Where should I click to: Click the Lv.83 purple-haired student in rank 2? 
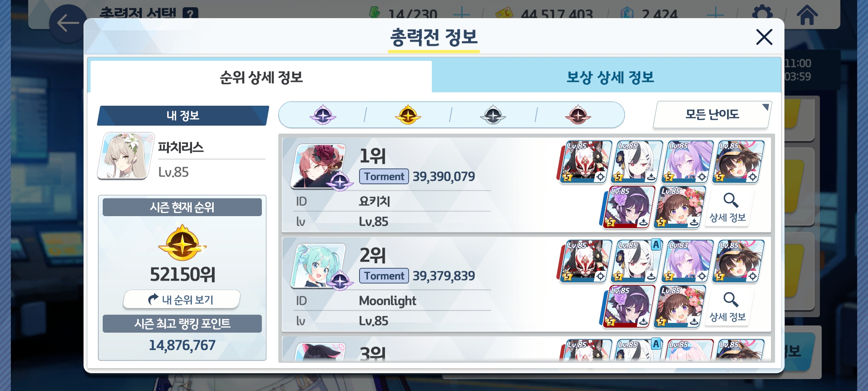click(687, 261)
